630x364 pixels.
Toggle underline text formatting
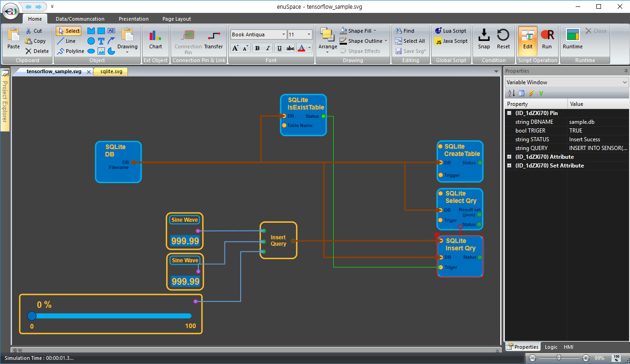coord(279,48)
